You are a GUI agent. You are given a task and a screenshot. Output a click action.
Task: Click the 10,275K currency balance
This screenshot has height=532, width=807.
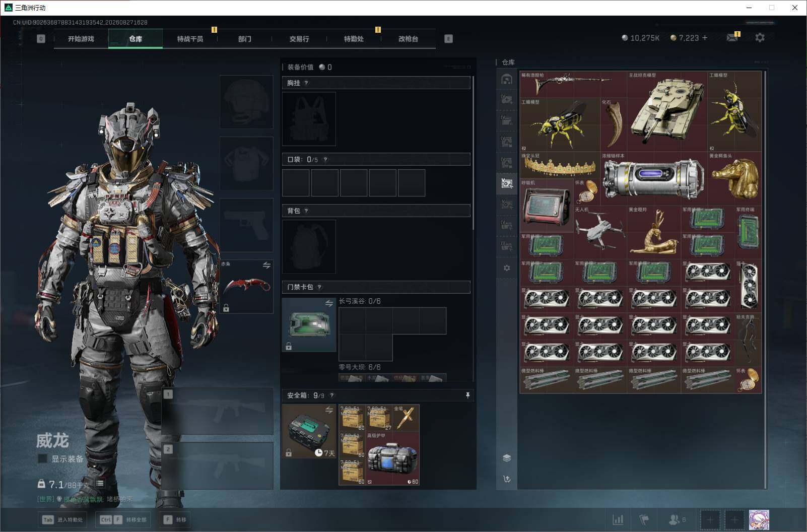tap(641, 38)
